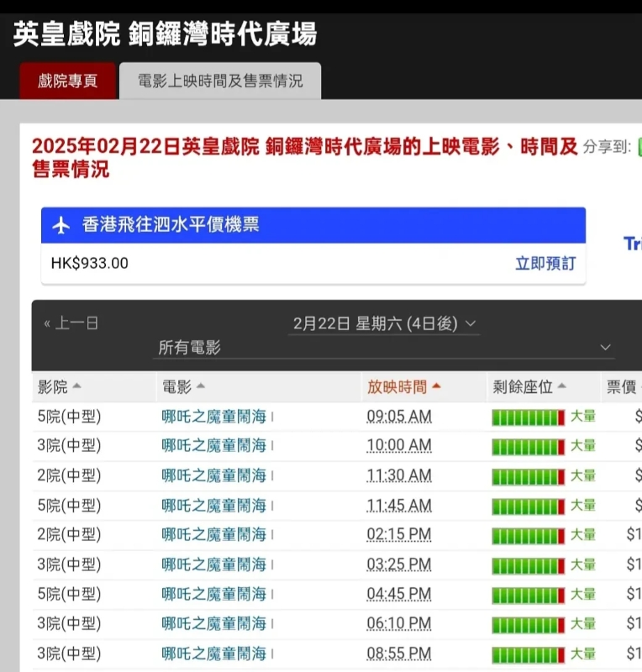Open the 戲院專頁 tab

68,81
